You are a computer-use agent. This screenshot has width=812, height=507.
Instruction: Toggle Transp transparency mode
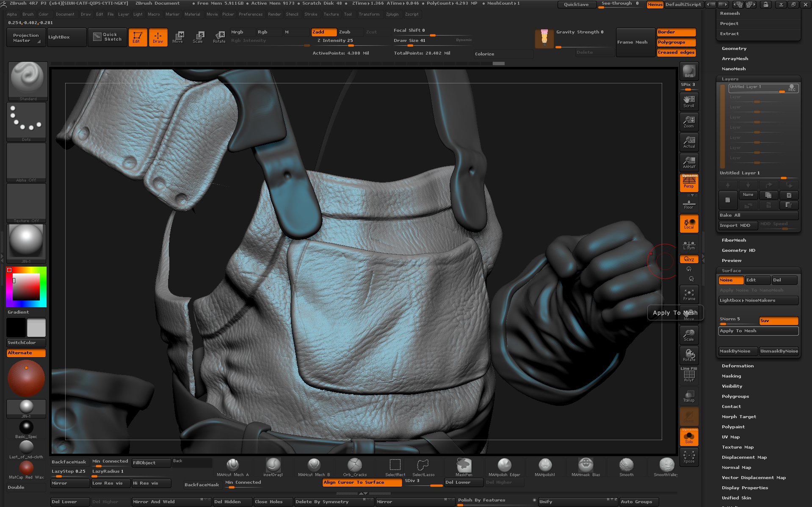point(689,396)
